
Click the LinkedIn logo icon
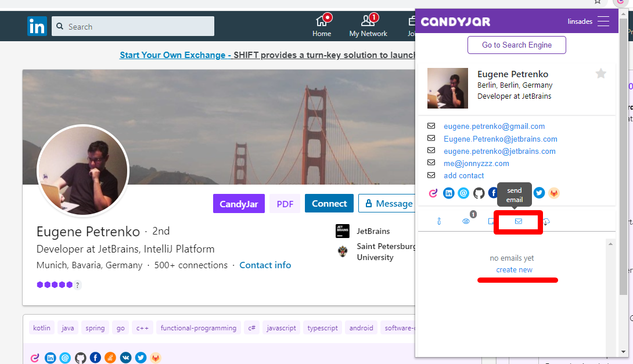[x=37, y=26]
